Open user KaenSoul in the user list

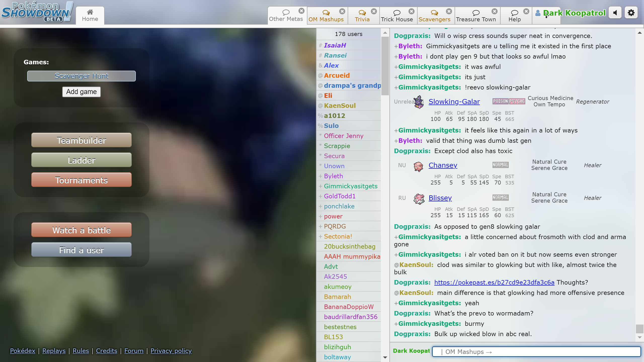pyautogui.click(x=340, y=106)
